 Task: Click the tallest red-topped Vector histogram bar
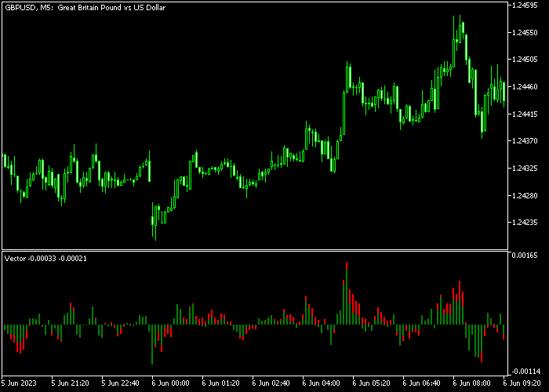pos(347,293)
